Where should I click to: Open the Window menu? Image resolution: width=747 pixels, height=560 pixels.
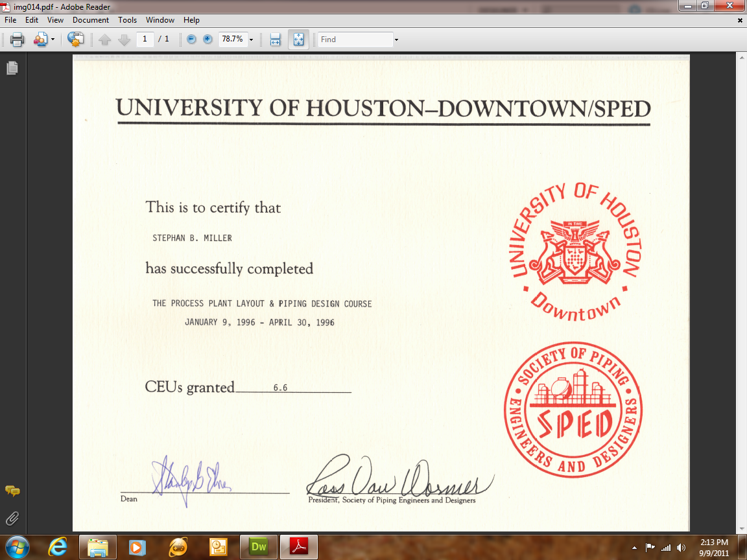[160, 20]
